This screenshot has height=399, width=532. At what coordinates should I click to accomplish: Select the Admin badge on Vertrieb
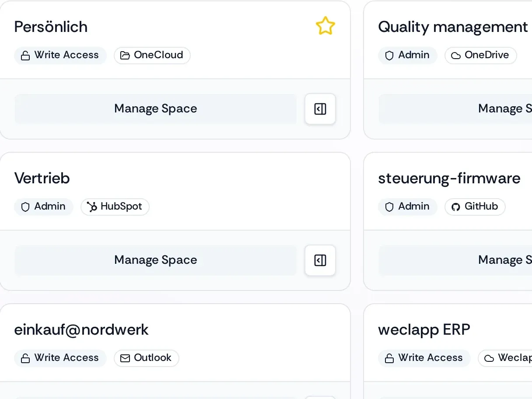pos(44,207)
